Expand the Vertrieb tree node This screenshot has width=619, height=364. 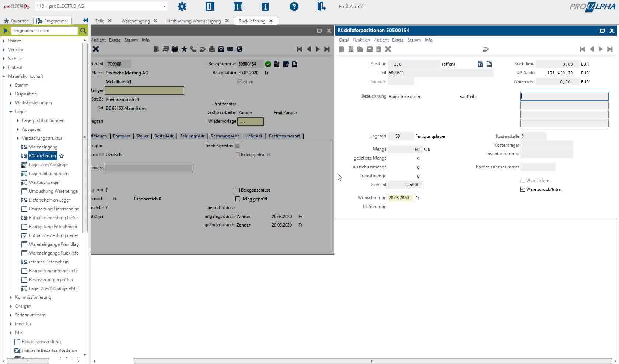click(x=4, y=50)
